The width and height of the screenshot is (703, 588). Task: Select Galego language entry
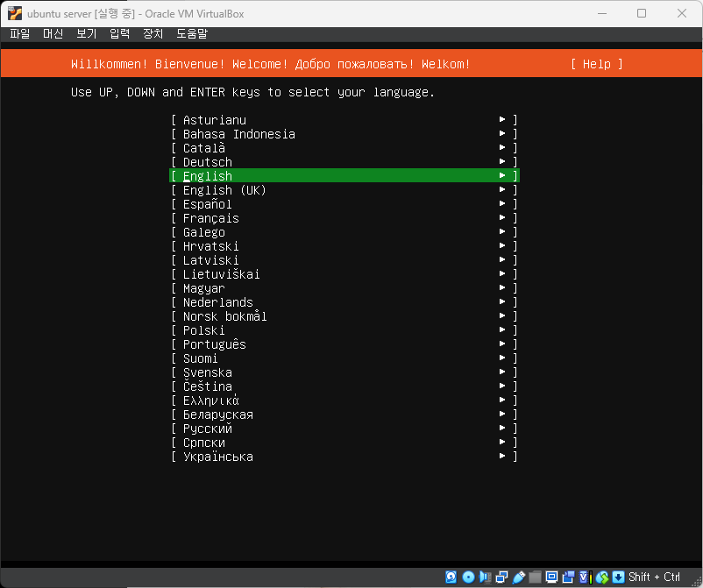344,232
